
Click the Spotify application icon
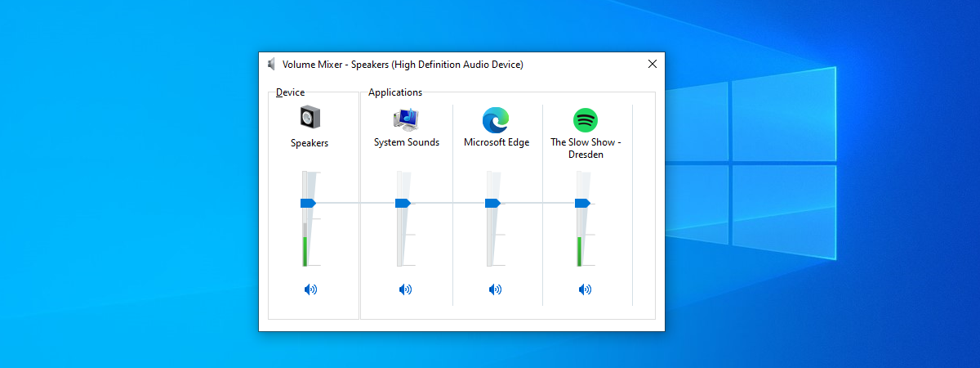(586, 120)
